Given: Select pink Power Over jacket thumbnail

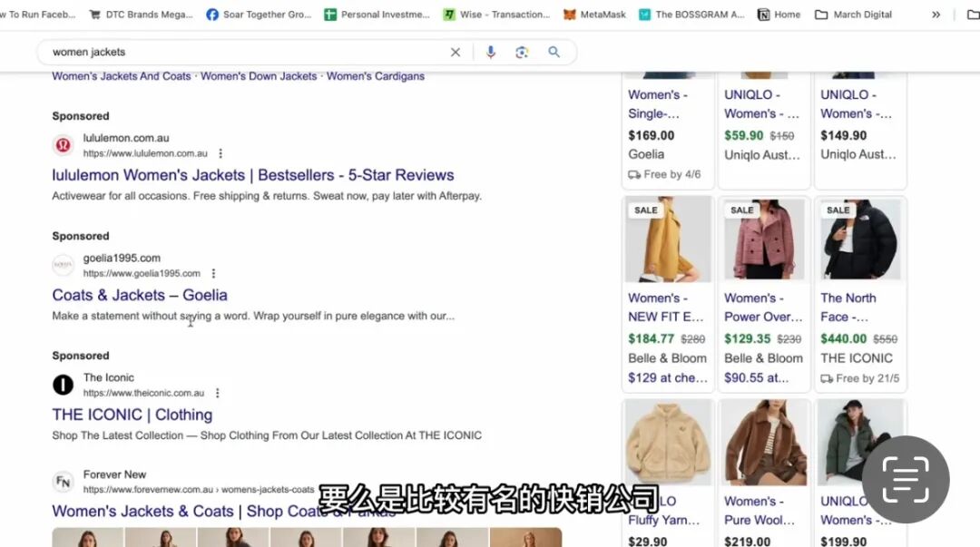Looking at the screenshot, I should [x=764, y=239].
